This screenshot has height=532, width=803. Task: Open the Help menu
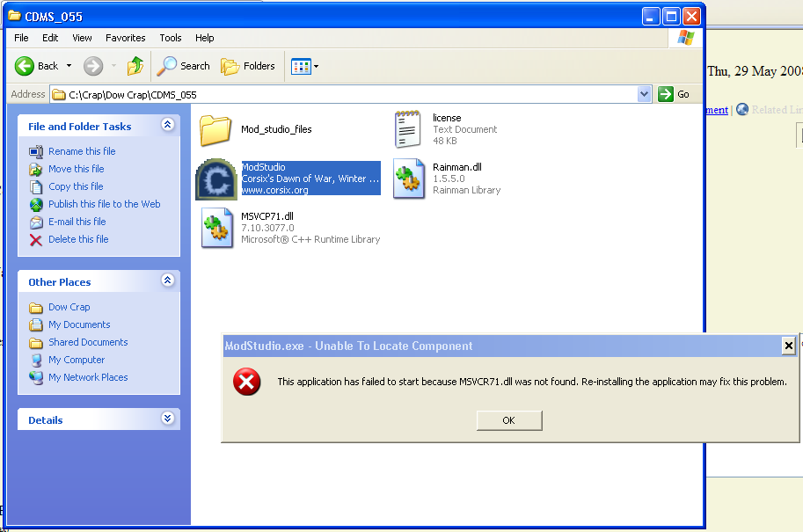204,38
